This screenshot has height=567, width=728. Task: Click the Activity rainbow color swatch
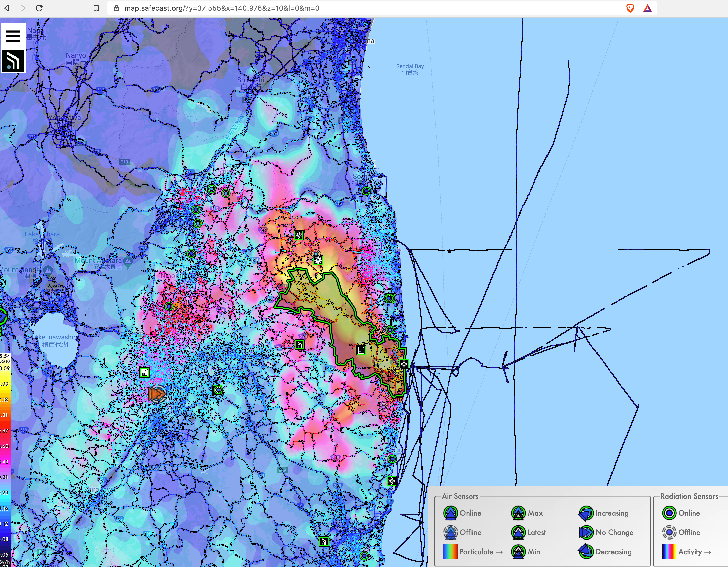669,552
